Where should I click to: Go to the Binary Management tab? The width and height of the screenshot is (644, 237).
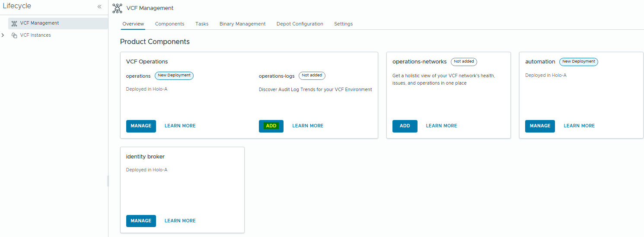(x=242, y=24)
